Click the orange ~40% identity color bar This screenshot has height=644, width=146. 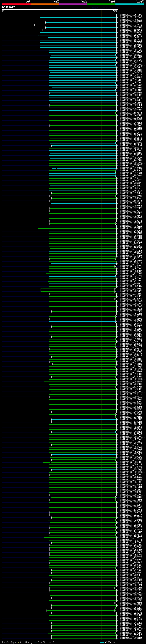tap(45, 4)
